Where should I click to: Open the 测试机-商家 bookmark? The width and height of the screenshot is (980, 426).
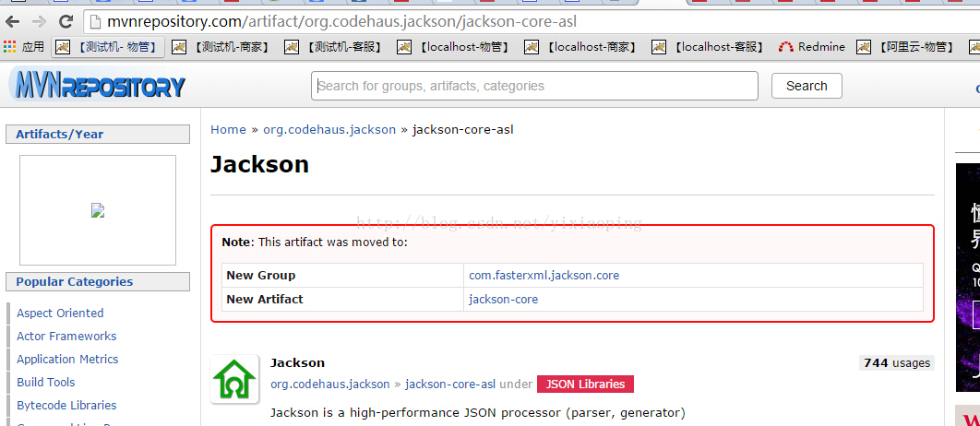pos(221,47)
